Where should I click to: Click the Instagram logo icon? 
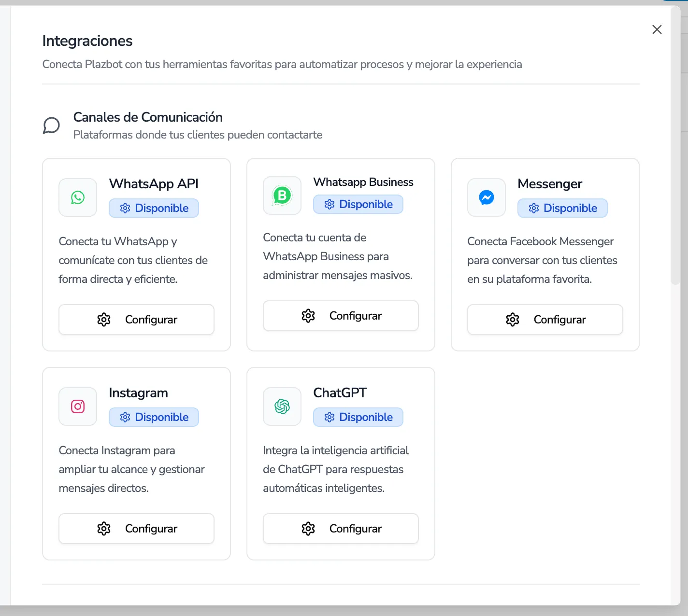tap(78, 406)
